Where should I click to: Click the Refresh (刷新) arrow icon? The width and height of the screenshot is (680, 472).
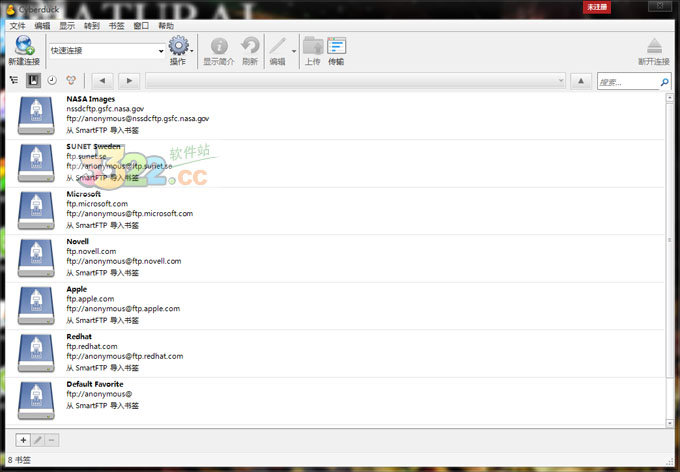250,46
